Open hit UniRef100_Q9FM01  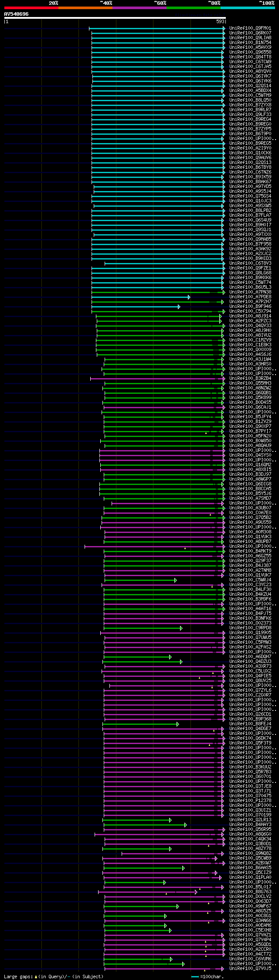[x=250, y=28]
